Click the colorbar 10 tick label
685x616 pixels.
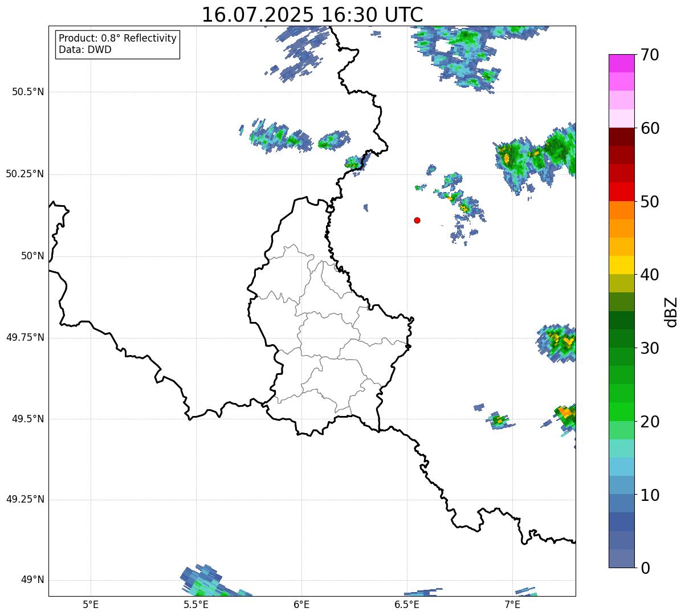tap(650, 495)
